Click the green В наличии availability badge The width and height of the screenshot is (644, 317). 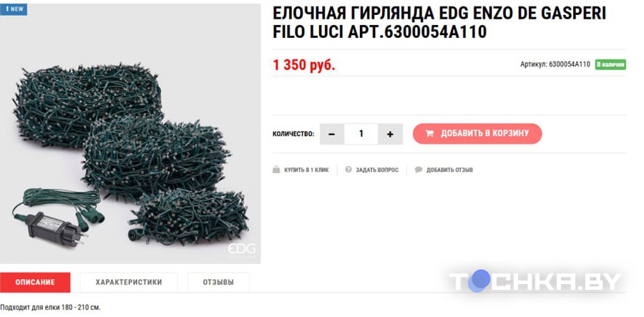coord(610,64)
